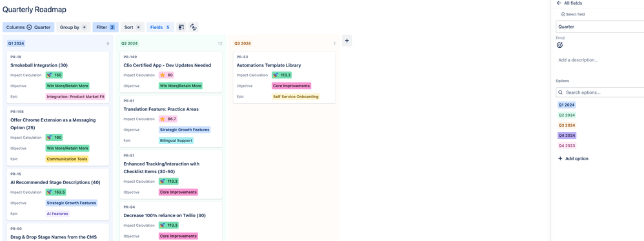Open the Filter menu with 2 filters
Viewport: 644px width, 241px height.
point(106,28)
